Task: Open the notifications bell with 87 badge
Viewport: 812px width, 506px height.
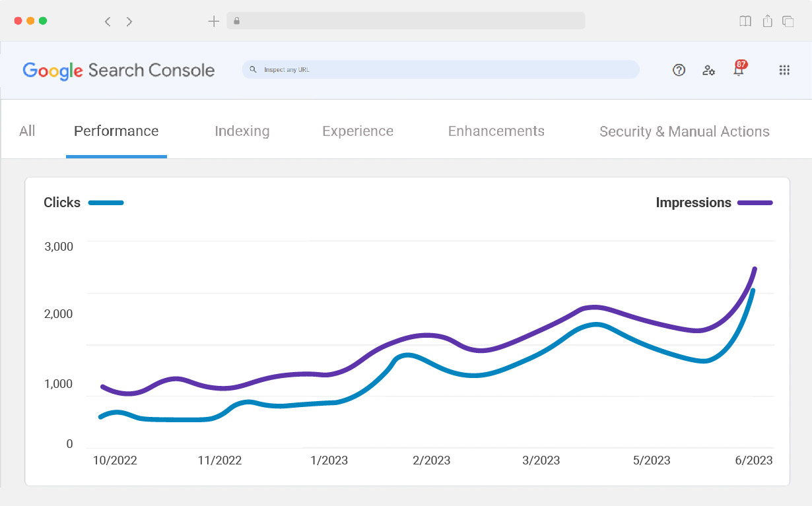Action: pyautogui.click(x=739, y=69)
